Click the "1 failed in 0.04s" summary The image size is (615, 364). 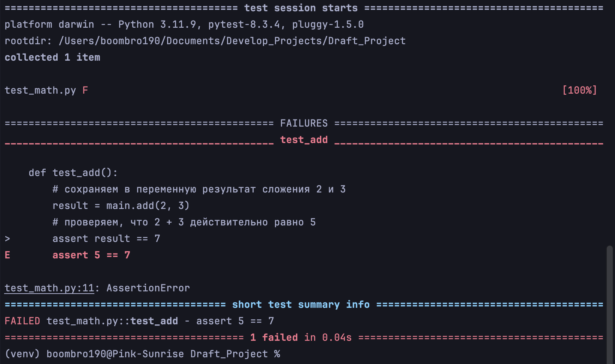301,337
